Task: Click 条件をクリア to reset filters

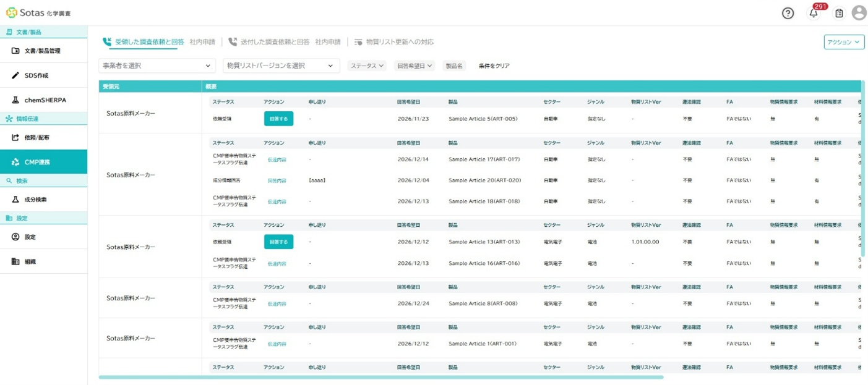Action: tap(494, 66)
